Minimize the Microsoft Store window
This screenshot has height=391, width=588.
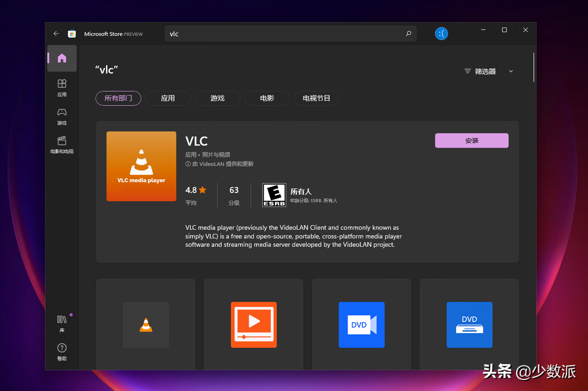click(x=484, y=30)
